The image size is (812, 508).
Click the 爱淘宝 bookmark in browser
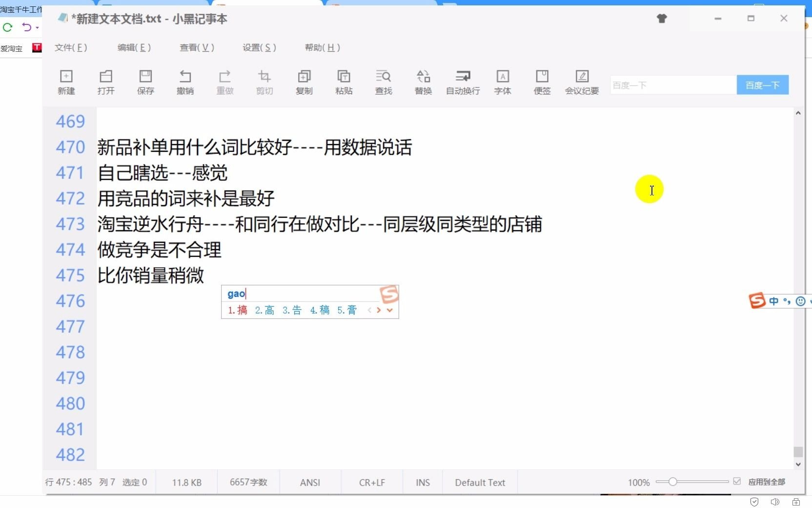coord(11,48)
